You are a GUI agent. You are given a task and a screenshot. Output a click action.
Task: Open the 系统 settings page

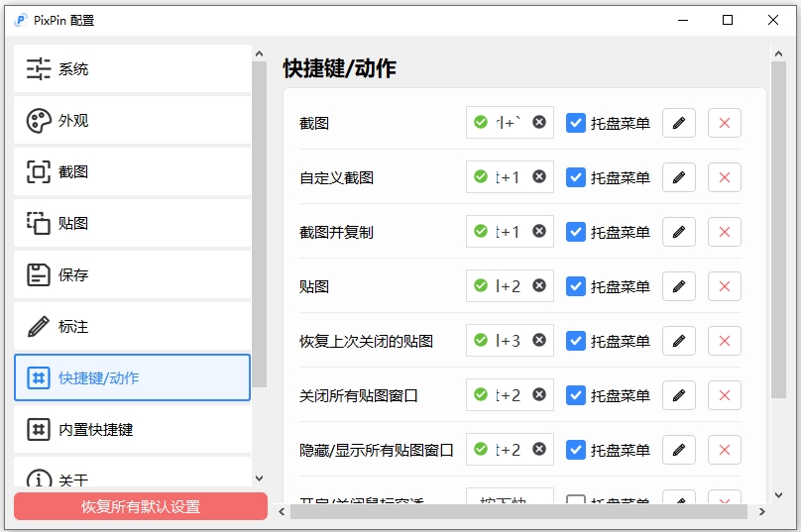click(x=132, y=68)
